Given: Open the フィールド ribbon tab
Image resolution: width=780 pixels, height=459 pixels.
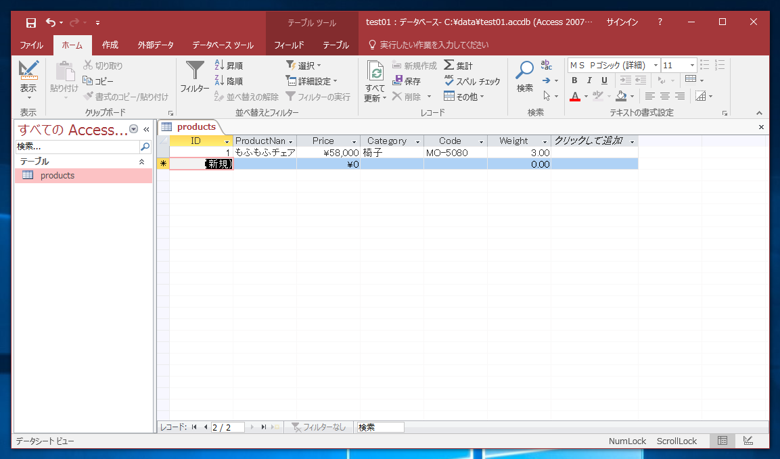Looking at the screenshot, I should (289, 45).
